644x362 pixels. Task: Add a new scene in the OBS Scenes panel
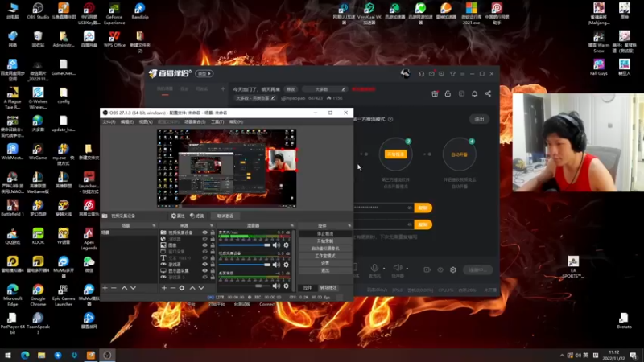tap(105, 288)
